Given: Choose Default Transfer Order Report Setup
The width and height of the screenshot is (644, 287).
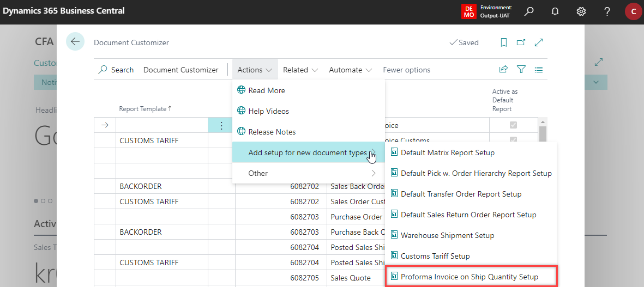Looking at the screenshot, I should click(x=471, y=194).
